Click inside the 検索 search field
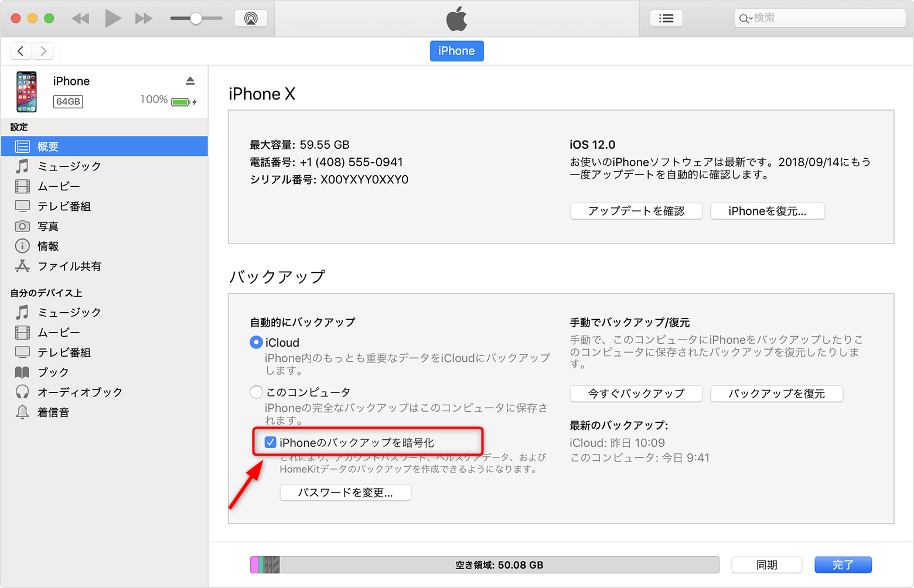Viewport: 914px width, 588px height. pos(820,18)
